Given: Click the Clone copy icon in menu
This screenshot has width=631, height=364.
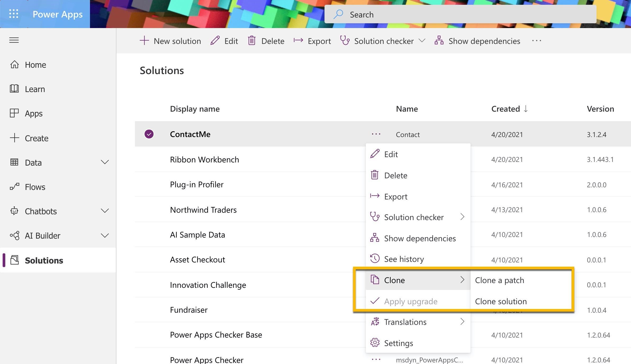Looking at the screenshot, I should pyautogui.click(x=375, y=280).
